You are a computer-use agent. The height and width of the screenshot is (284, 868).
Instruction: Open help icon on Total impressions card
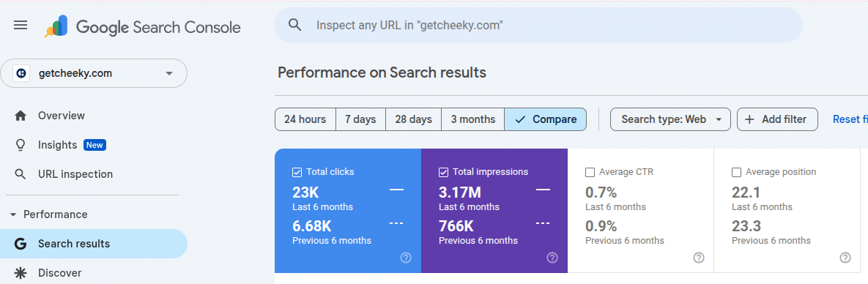[552, 258]
